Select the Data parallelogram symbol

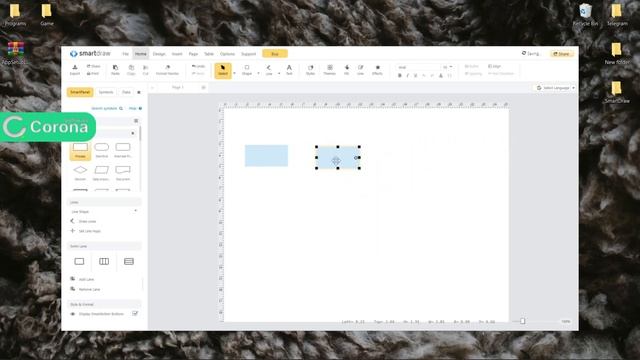click(x=101, y=173)
